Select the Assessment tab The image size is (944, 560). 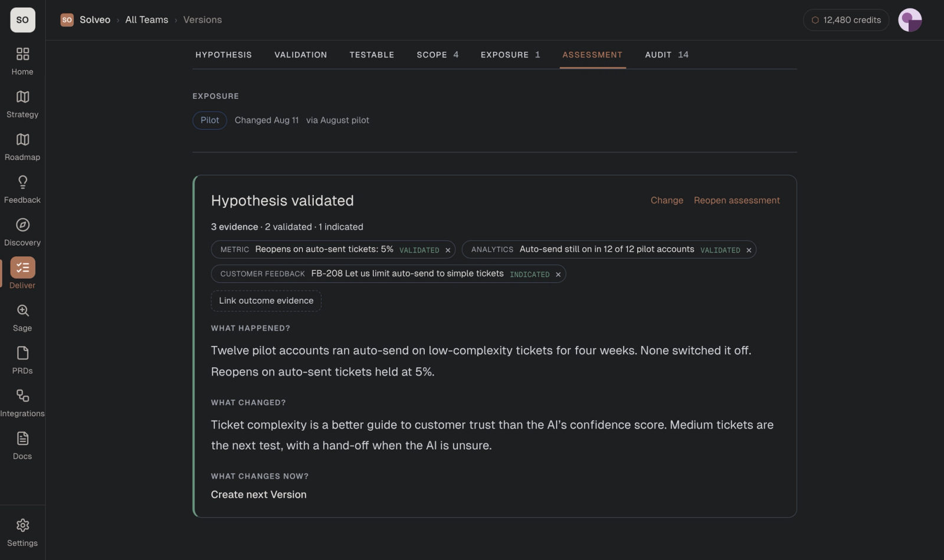(x=592, y=55)
